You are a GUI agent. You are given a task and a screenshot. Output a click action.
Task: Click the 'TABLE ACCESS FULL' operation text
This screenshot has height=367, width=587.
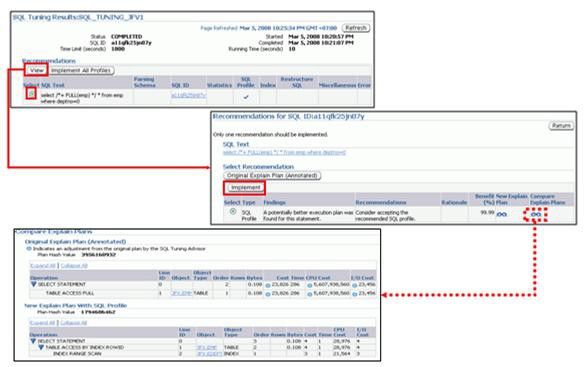point(70,293)
